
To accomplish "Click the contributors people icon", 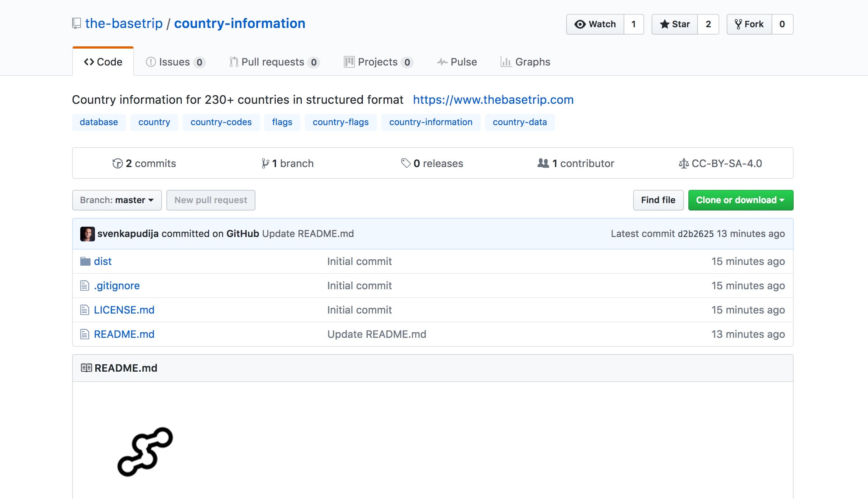I will tap(543, 163).
